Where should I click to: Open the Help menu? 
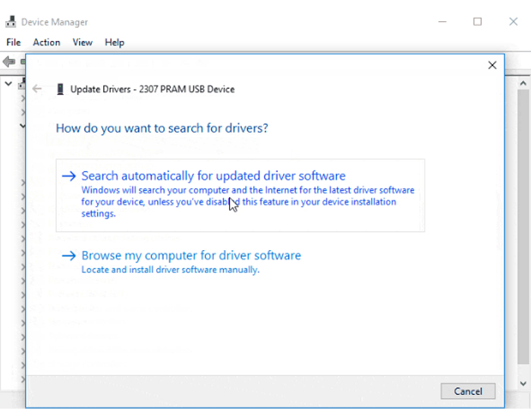115,42
